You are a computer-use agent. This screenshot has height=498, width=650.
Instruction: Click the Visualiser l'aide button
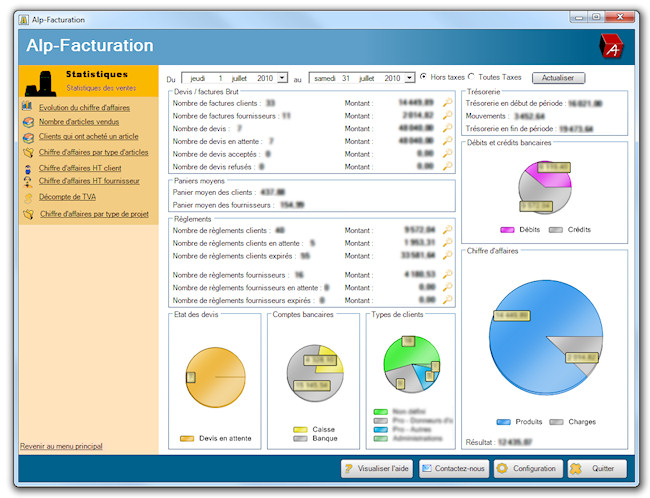click(377, 468)
